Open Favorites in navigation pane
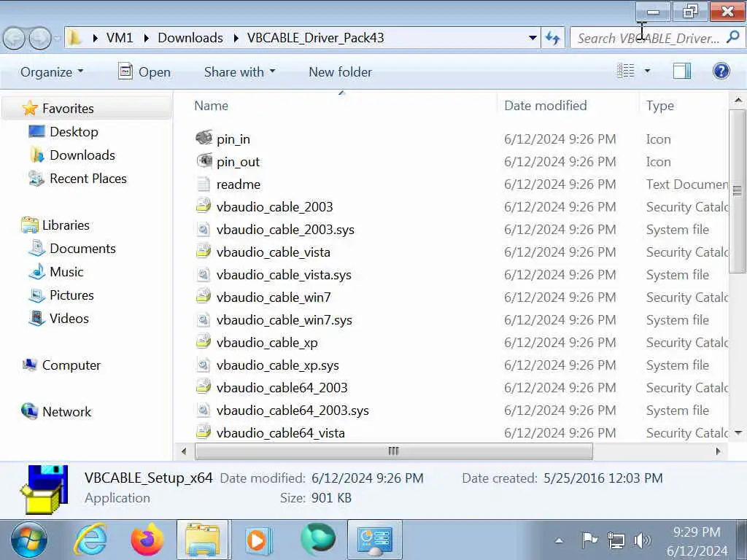Image resolution: width=747 pixels, height=560 pixels. point(68,108)
